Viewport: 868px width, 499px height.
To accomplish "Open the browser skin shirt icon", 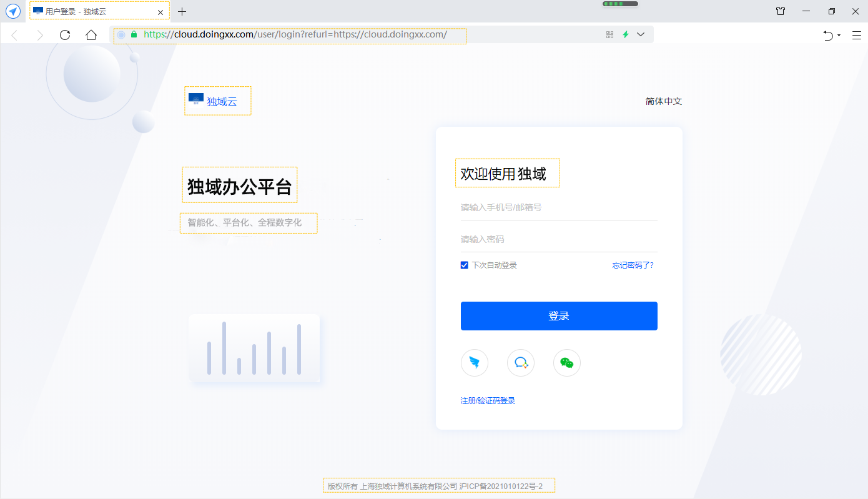I will click(781, 11).
